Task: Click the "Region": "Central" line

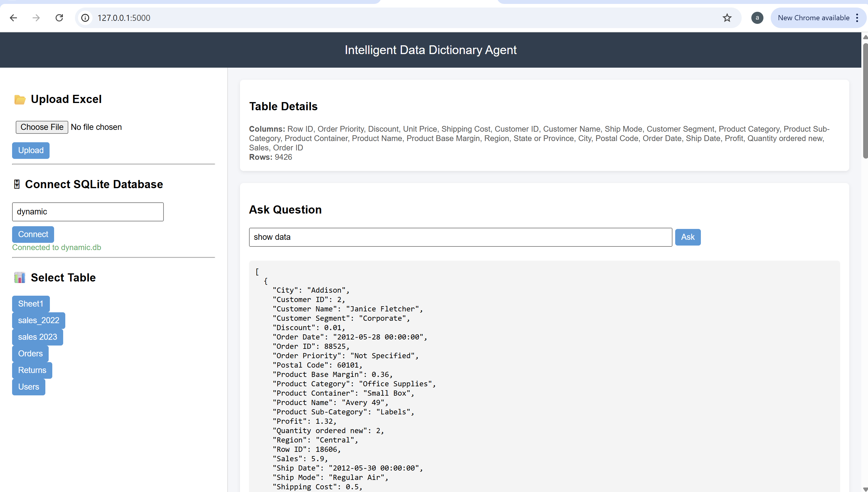Action: coord(315,440)
